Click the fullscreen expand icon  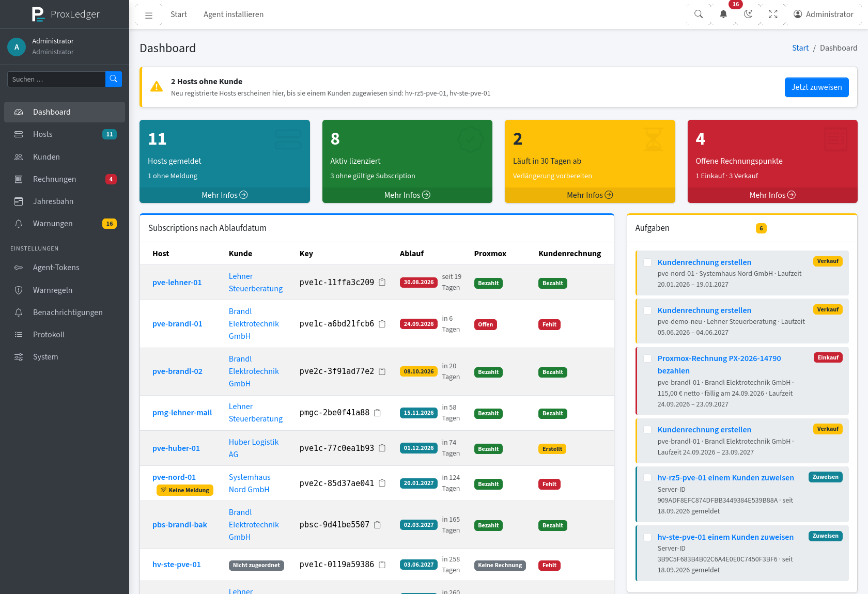coord(773,14)
